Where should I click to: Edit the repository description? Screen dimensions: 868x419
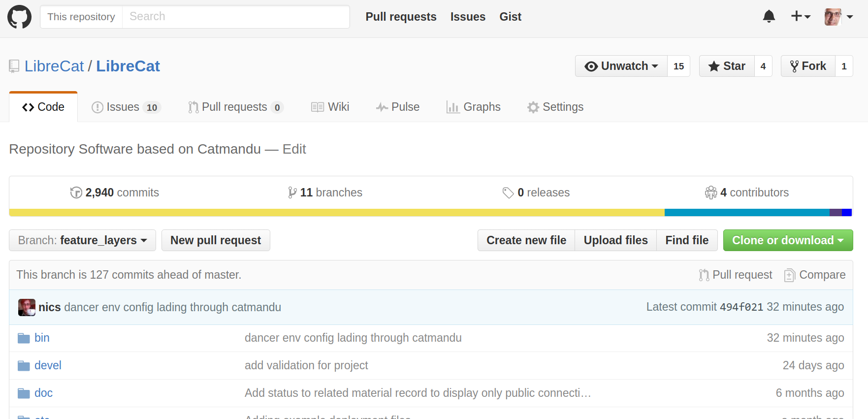[294, 149]
